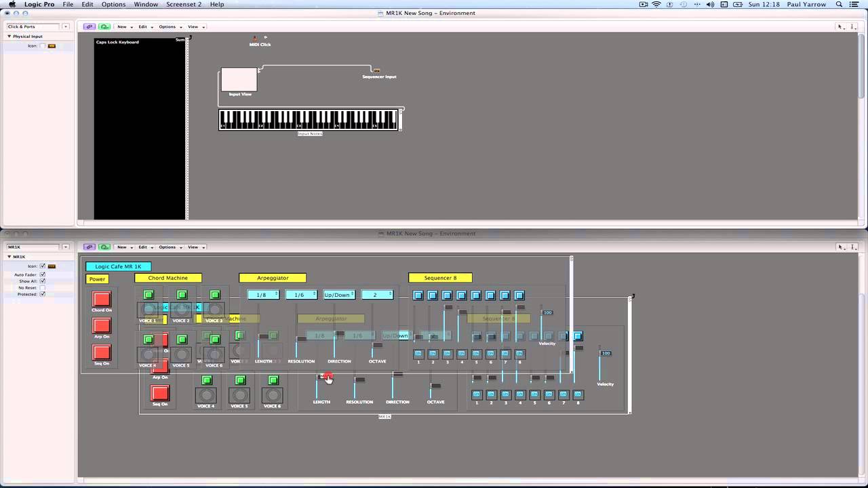Toggle link button in Click & Ports window
The image size is (868, 488).
click(x=90, y=26)
